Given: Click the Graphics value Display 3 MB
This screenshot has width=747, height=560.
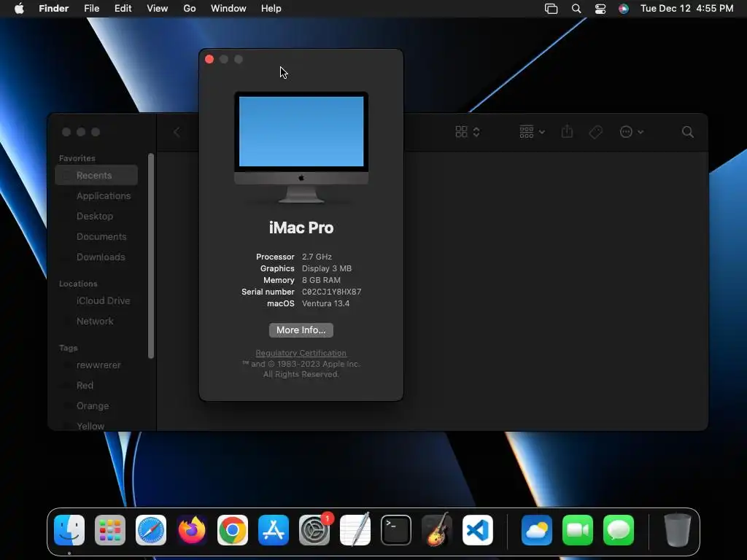Looking at the screenshot, I should (327, 268).
